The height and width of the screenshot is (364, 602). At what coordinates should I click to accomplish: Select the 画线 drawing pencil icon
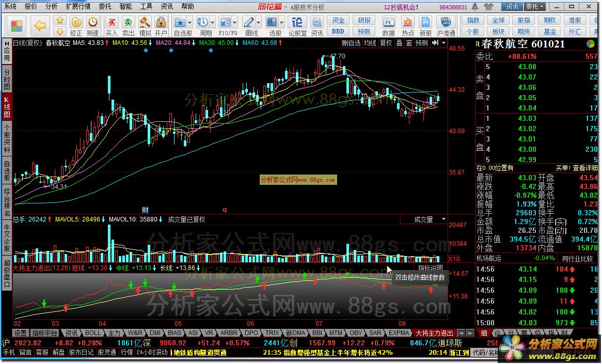[248, 22]
